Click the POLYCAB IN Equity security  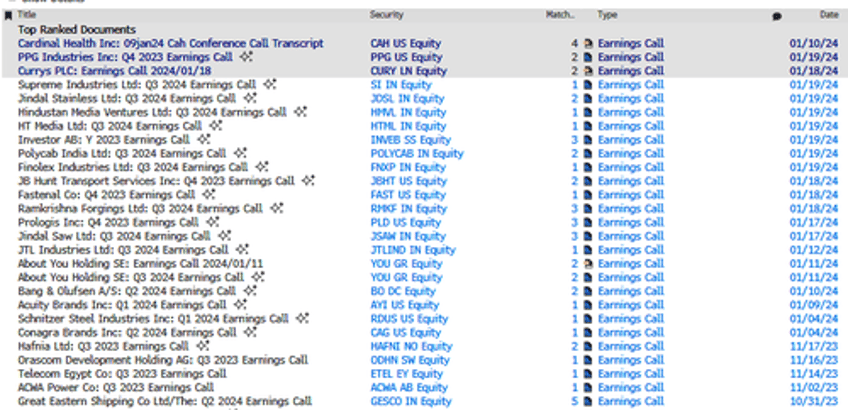(x=417, y=153)
